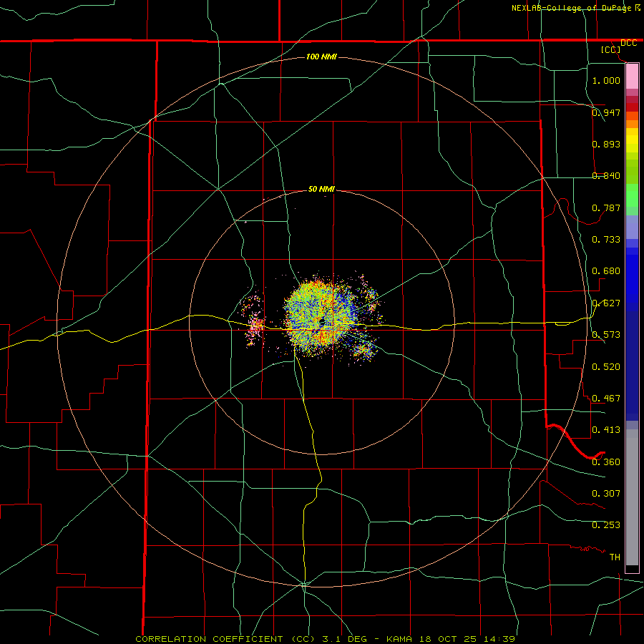Click the 0.627 legend value
Viewport: 644px width, 644px height.
pos(606,303)
